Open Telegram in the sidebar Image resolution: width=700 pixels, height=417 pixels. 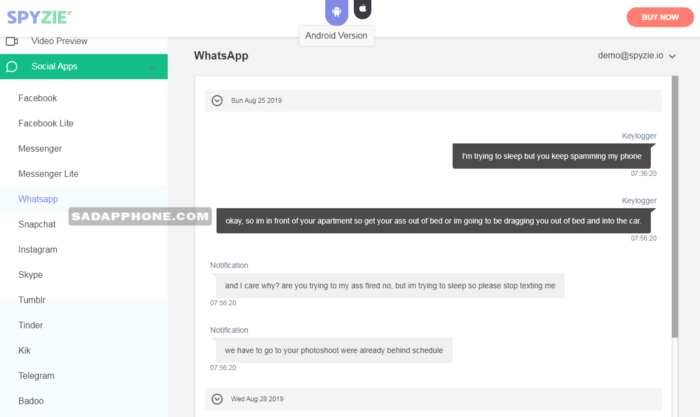(x=37, y=376)
